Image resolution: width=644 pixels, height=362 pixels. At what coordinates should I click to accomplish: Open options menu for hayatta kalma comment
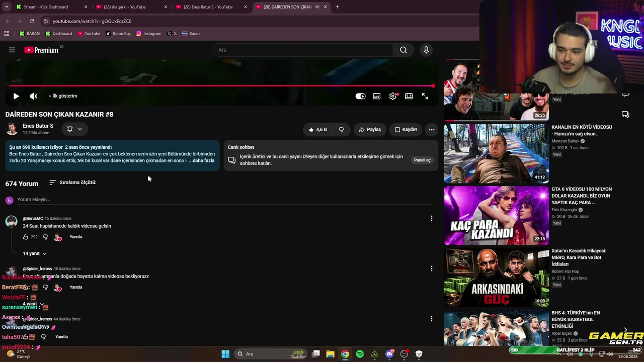[x=431, y=268]
